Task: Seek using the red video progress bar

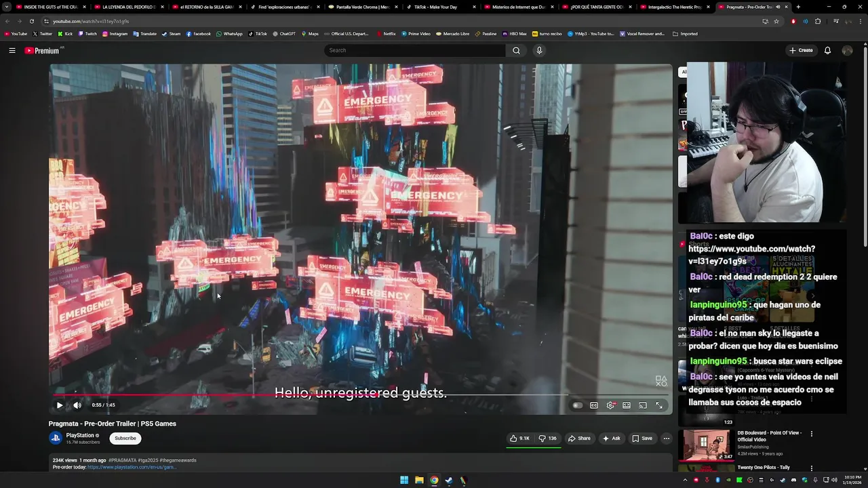Action: (361, 394)
